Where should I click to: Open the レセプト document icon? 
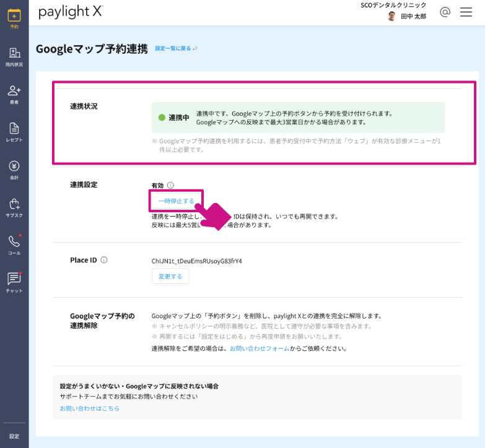coord(14,129)
